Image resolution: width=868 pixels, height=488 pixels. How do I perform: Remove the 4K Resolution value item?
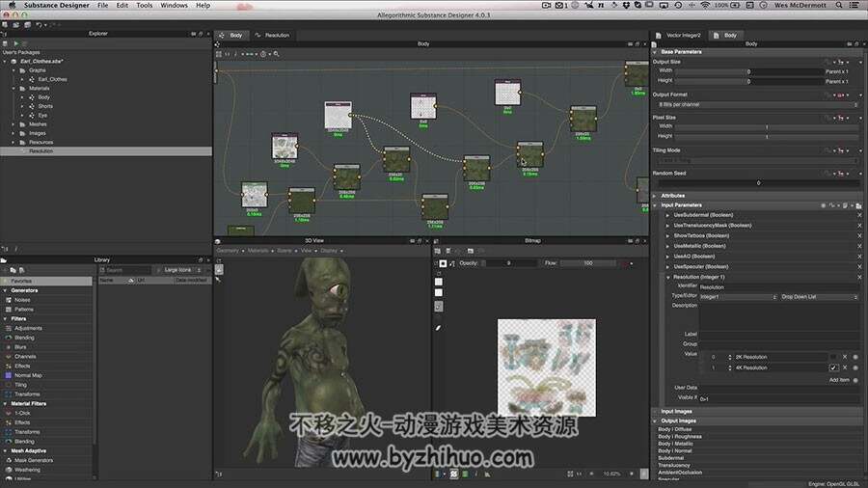845,367
